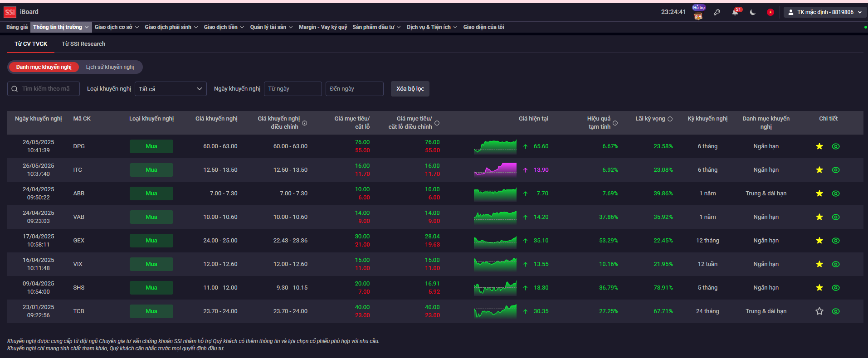Open the notifications bell
The width and height of the screenshot is (868, 358).
coord(735,12)
